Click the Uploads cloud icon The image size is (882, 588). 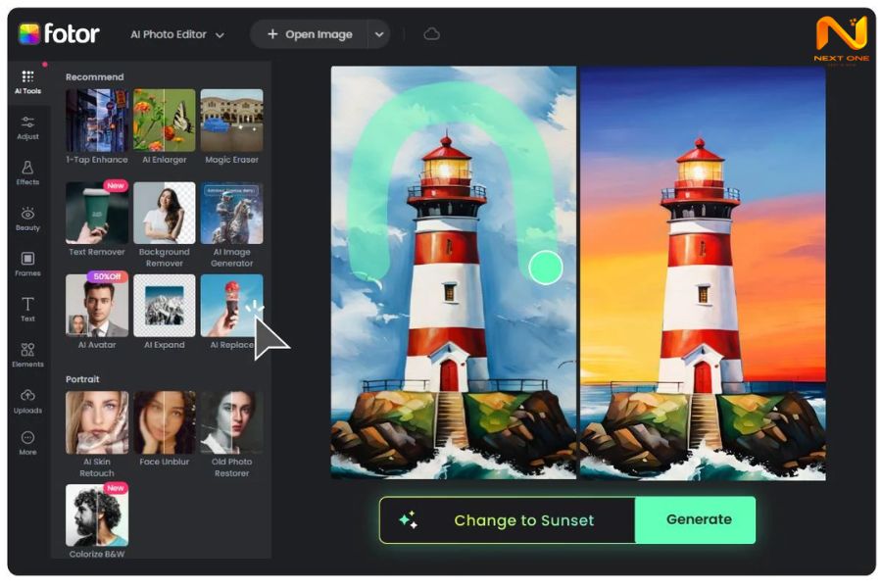27,398
